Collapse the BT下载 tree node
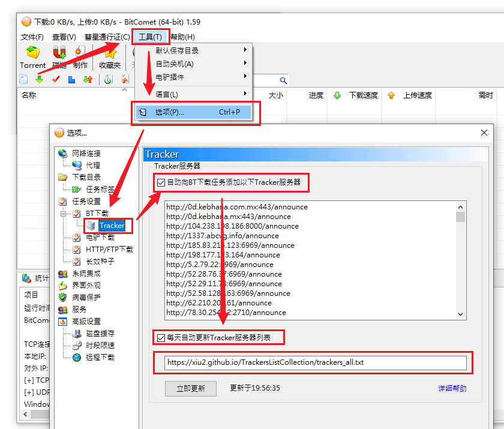The image size is (504, 429). click(x=64, y=214)
